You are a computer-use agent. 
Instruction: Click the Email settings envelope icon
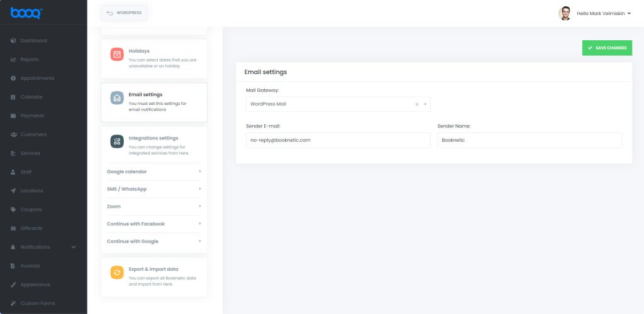(117, 98)
